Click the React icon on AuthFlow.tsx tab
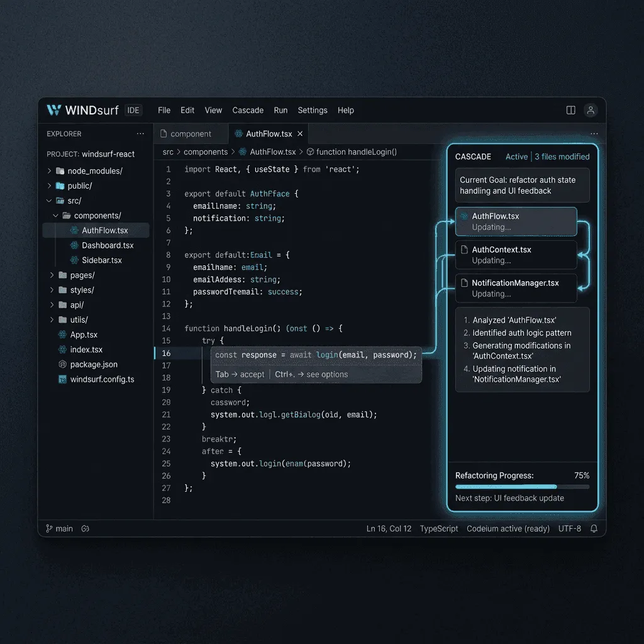The image size is (644, 644). (x=238, y=134)
